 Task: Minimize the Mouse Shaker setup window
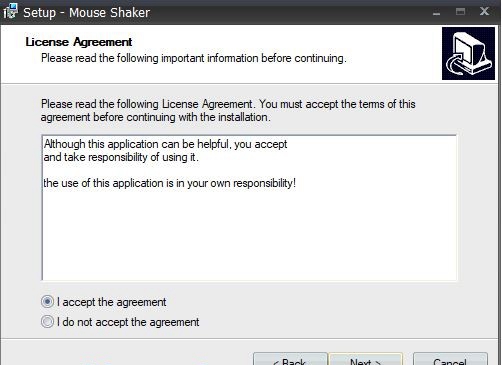tap(436, 13)
